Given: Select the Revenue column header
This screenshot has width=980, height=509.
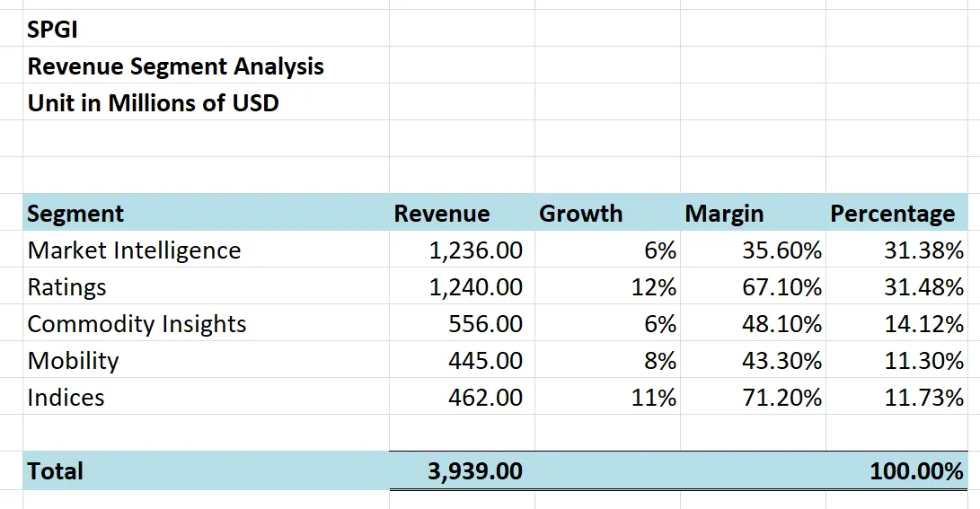Looking at the screenshot, I should pyautogui.click(x=442, y=214).
